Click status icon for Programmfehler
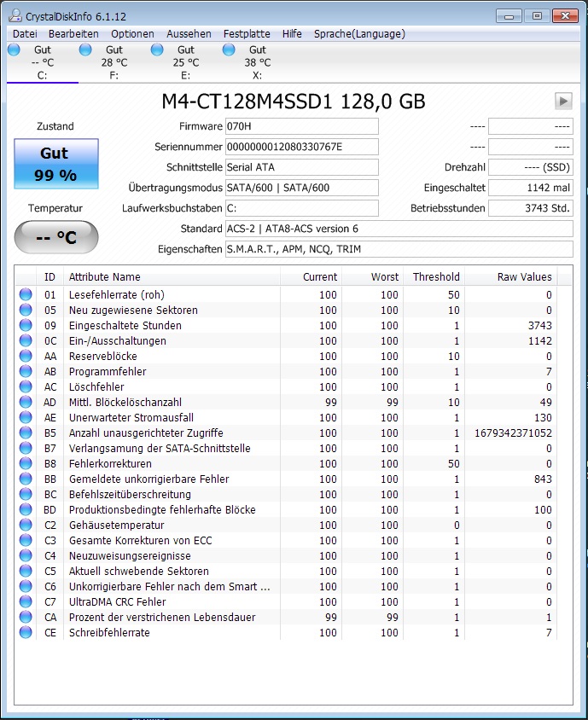 26,371
